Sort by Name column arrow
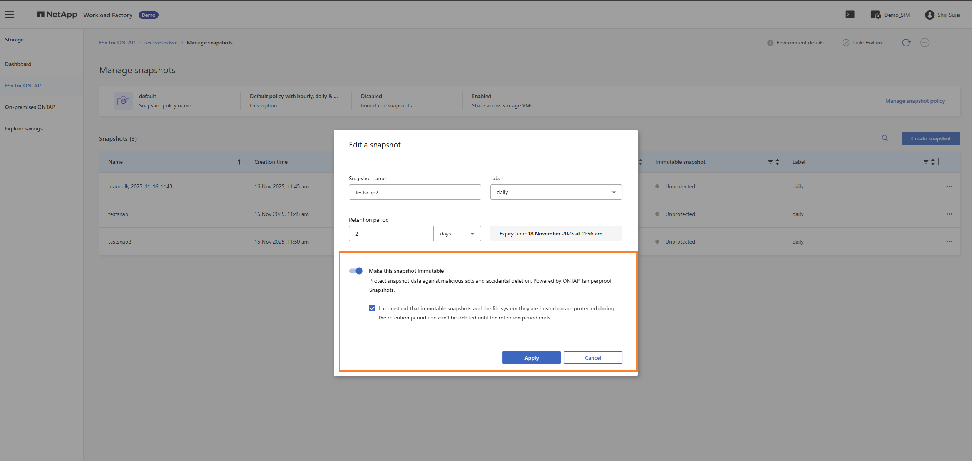The width and height of the screenshot is (980, 461). pos(239,162)
